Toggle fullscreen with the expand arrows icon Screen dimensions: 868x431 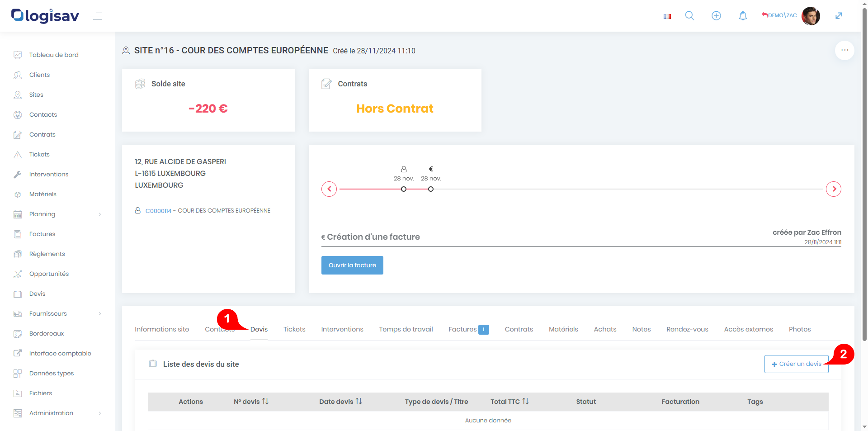point(839,16)
